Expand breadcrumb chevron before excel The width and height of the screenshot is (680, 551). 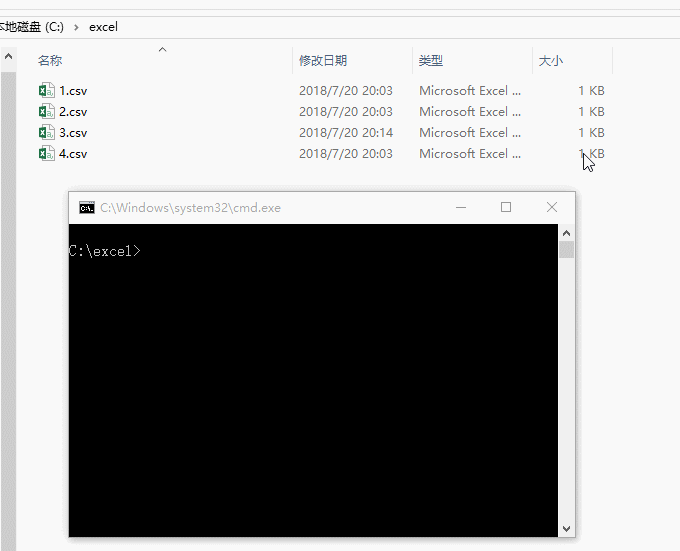[76, 27]
